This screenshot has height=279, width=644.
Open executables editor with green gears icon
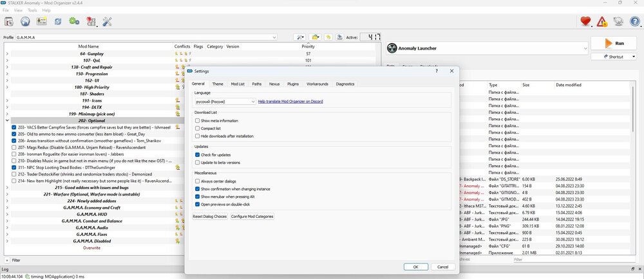74,22
